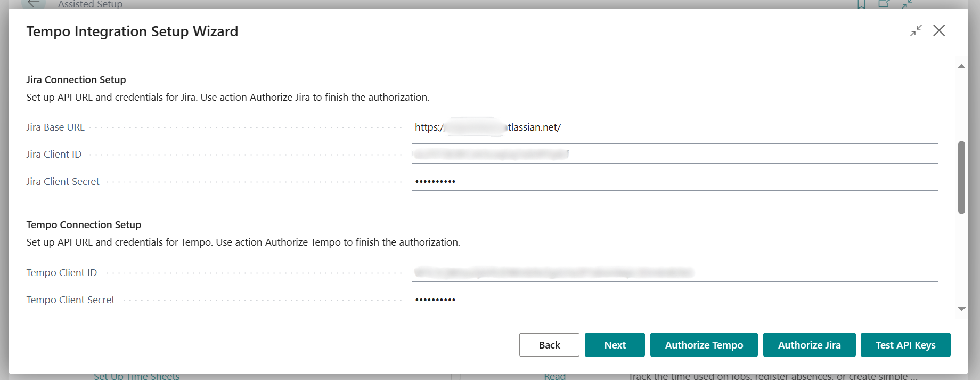The height and width of the screenshot is (380, 980).
Task: Focus the Tempo Client Secret field
Action: pyautogui.click(x=674, y=300)
